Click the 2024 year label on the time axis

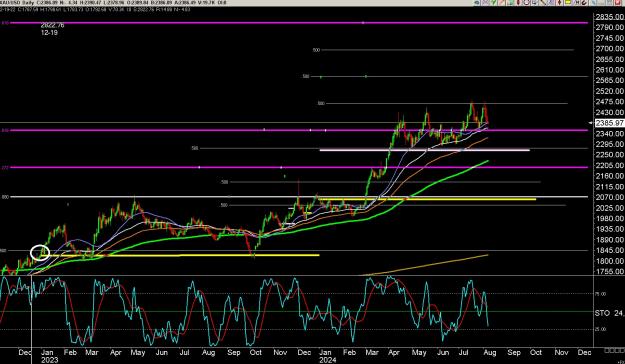(x=328, y=360)
